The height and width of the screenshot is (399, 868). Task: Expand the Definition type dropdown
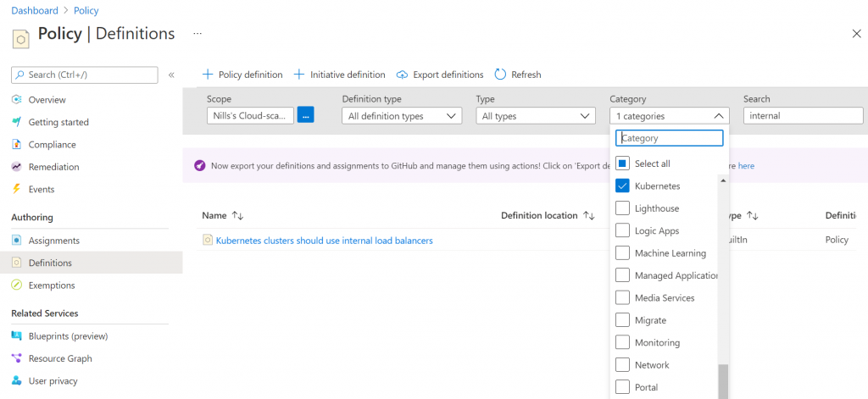tap(402, 116)
